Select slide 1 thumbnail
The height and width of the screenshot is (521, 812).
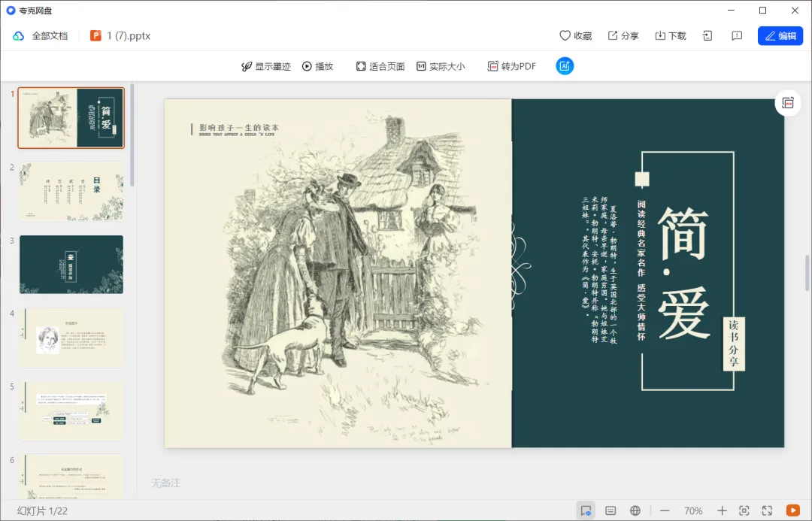tap(71, 118)
